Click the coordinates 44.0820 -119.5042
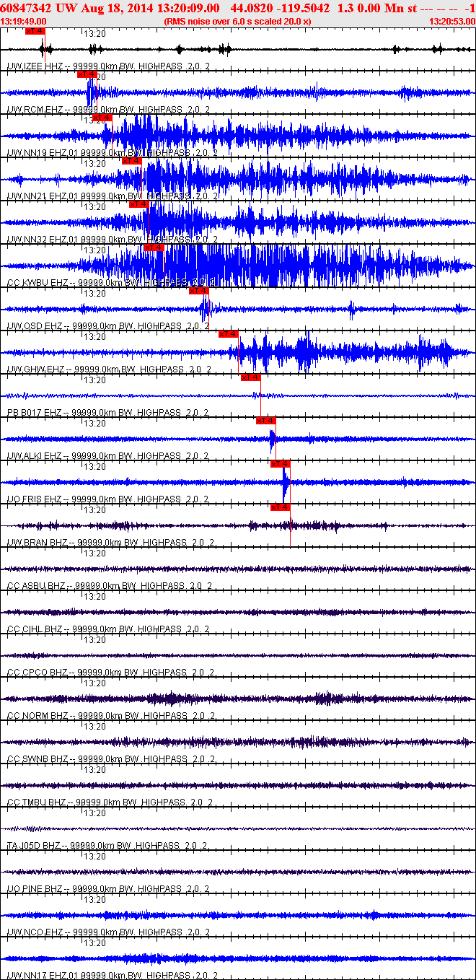 click(x=280, y=7)
